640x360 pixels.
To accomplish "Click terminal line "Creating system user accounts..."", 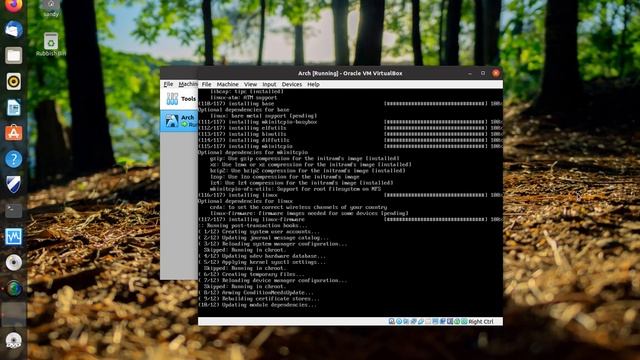I will [x=271, y=231].
